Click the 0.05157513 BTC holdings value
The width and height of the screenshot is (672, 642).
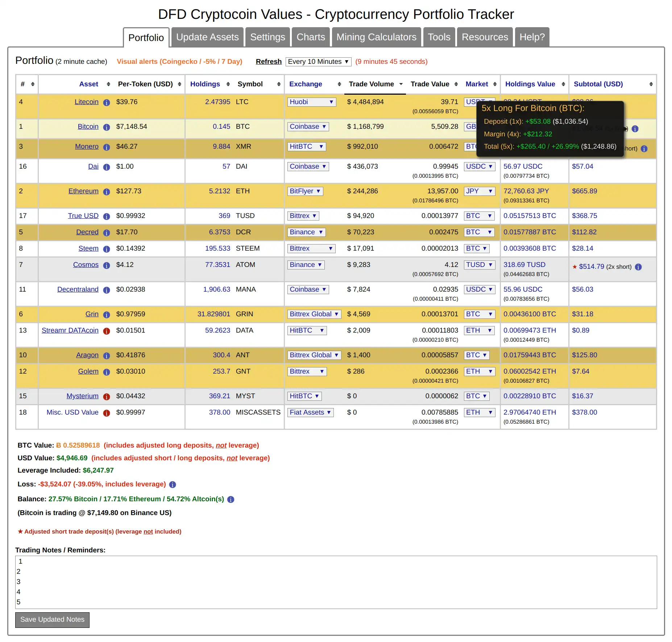[530, 216]
